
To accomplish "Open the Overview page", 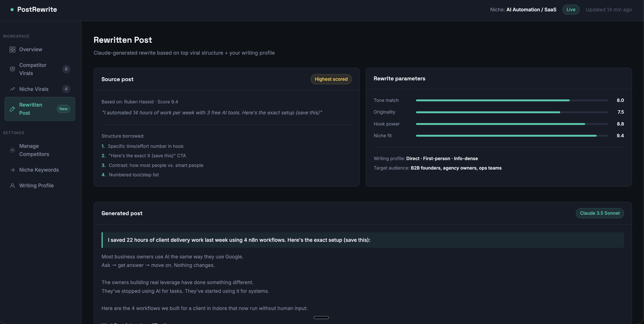I will pos(40,50).
